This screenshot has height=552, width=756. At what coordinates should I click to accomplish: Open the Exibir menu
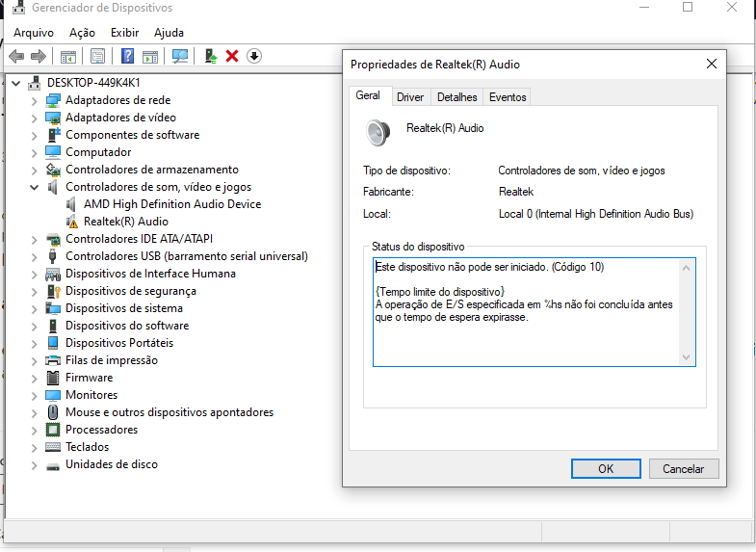[x=125, y=33]
